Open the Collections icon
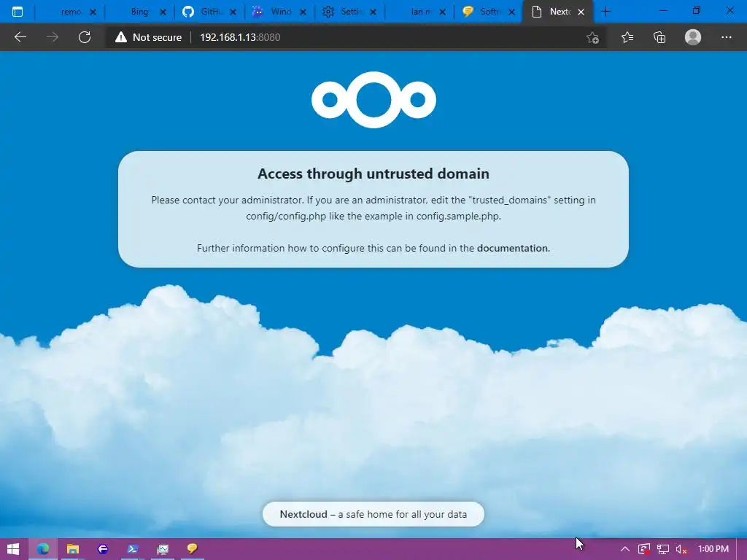 coord(659,37)
